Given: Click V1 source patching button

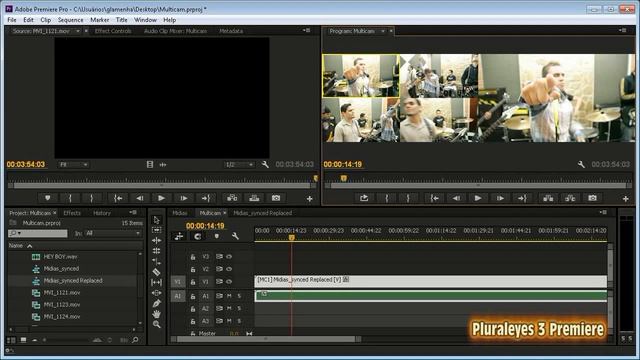Looking at the screenshot, I should tap(178, 282).
